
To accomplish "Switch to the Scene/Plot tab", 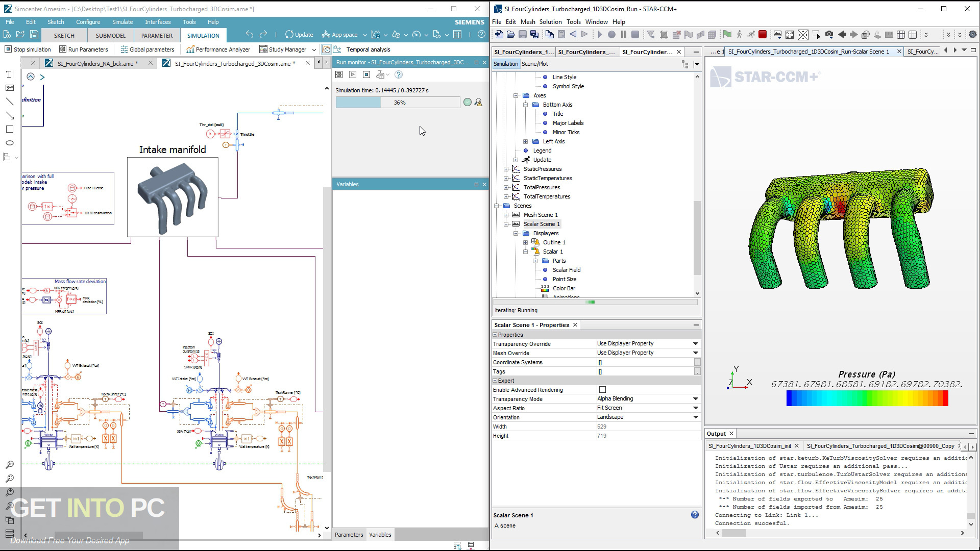I will coord(535,64).
